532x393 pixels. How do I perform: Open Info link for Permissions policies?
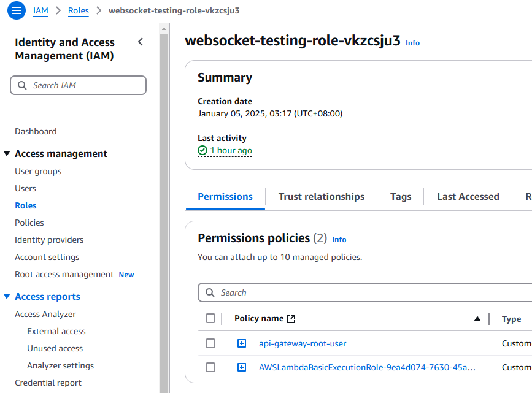[x=339, y=240]
